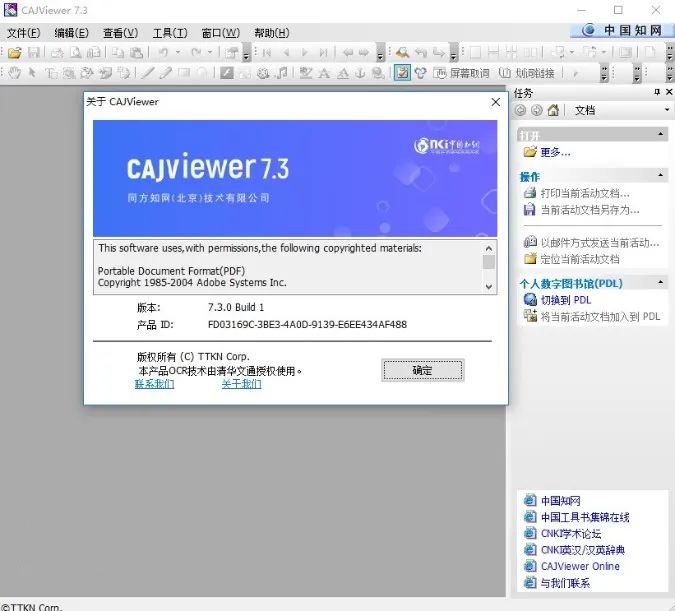Click the clover-shaped toolbar icon
The height and width of the screenshot is (611, 675).
click(421, 73)
